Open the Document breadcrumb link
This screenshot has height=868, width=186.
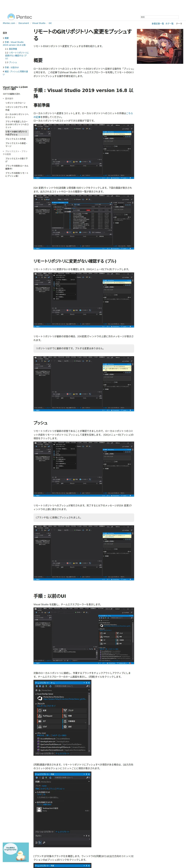(x=24, y=23)
